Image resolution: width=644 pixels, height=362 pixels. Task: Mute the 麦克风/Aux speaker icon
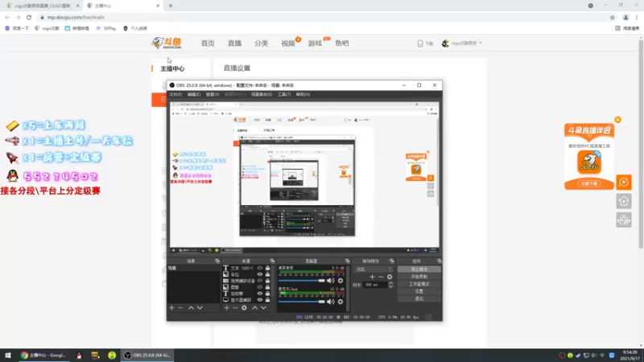click(331, 302)
